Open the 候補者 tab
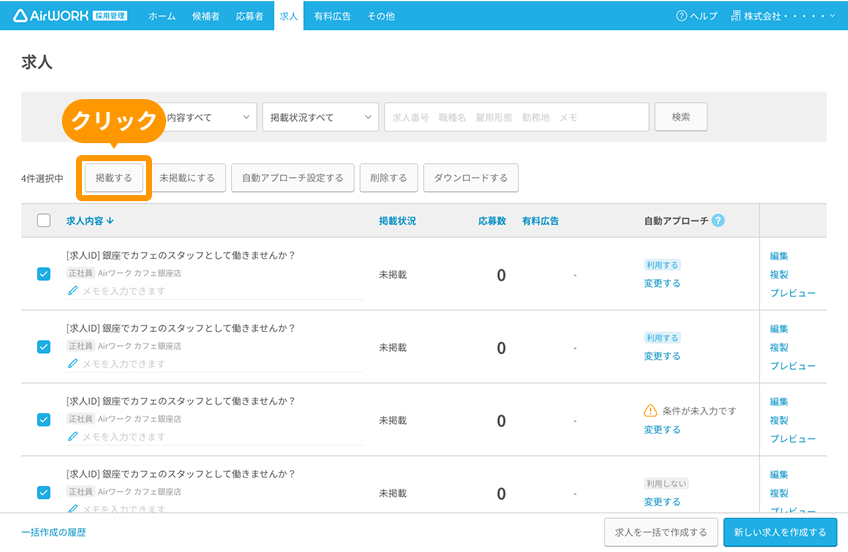This screenshot has height=552, width=848. coord(206,16)
